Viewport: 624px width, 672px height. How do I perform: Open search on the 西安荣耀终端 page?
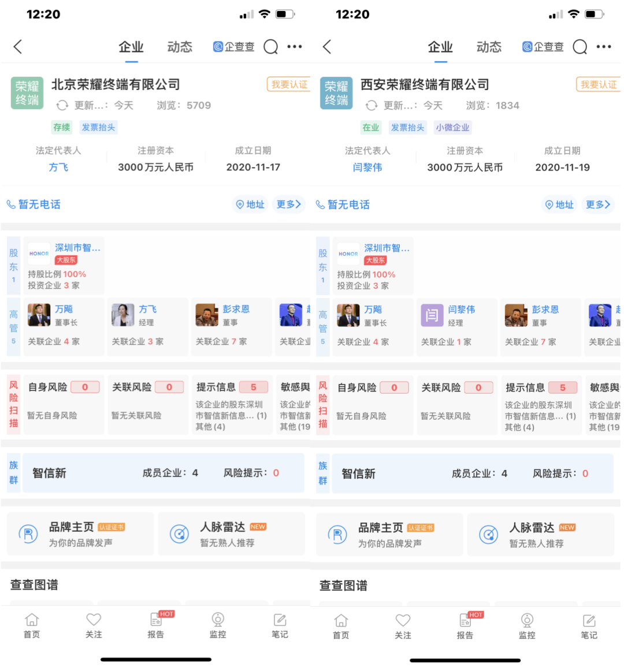pyautogui.click(x=580, y=47)
